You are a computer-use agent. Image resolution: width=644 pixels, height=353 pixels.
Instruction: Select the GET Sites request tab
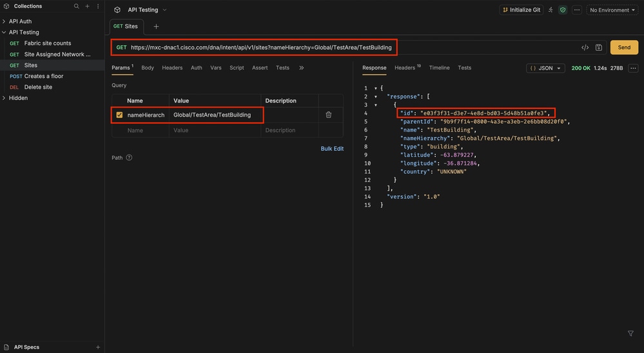tap(126, 26)
